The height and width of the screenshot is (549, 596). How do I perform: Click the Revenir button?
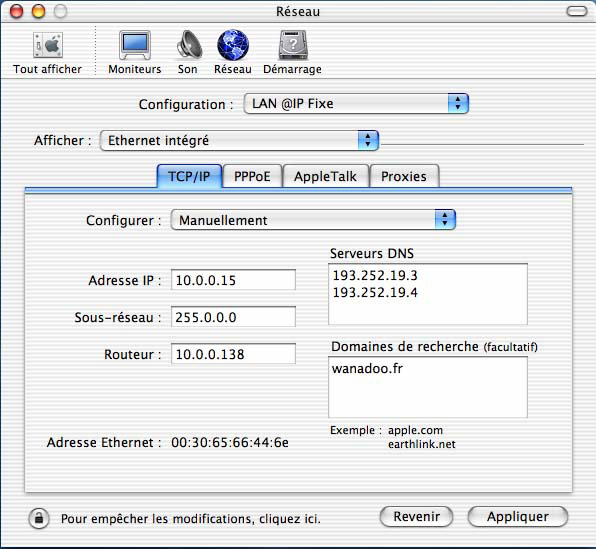(416, 517)
